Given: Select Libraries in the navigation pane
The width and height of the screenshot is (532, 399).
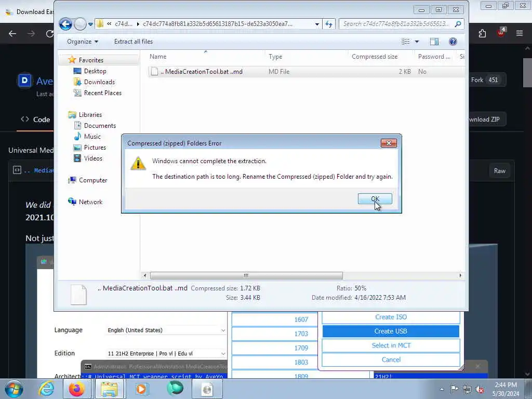Looking at the screenshot, I should click(90, 115).
